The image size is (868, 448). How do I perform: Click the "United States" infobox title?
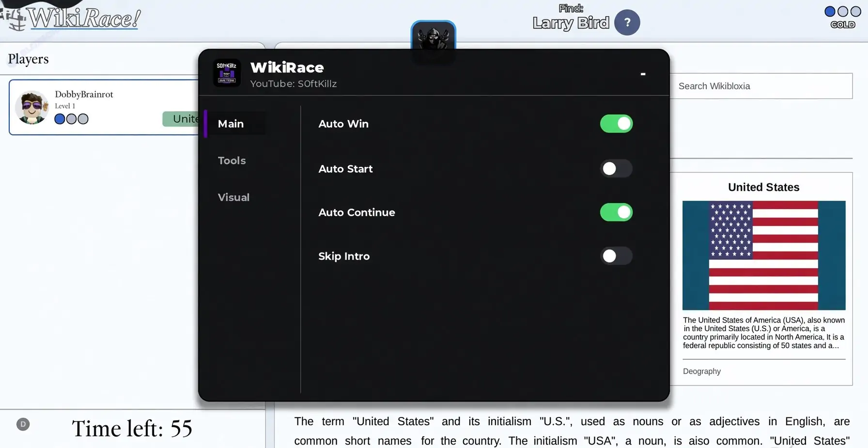764,187
